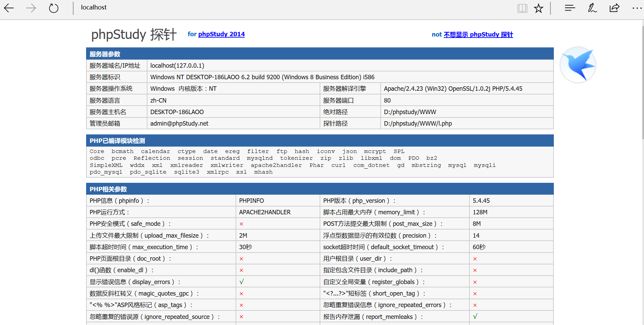Screen dimensions: 644x325
Task: Click the report_memleaks check mark
Action: (x=475, y=316)
